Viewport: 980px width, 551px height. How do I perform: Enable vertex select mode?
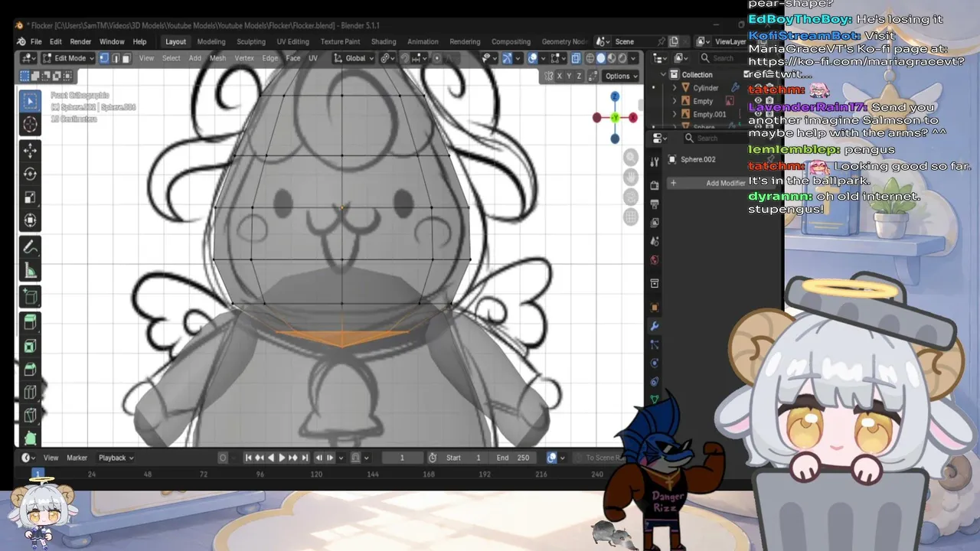103,58
